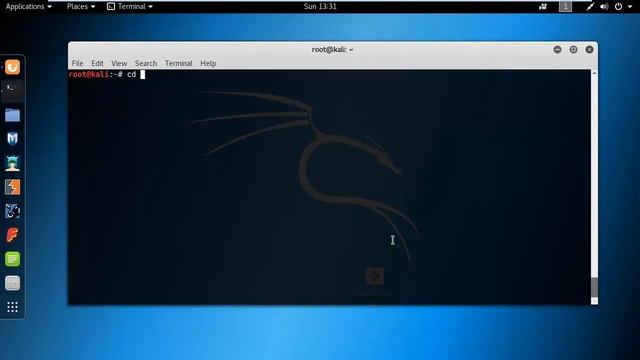Minimize the root@kali terminal window
The width and height of the screenshot is (640, 360).
[x=557, y=49]
